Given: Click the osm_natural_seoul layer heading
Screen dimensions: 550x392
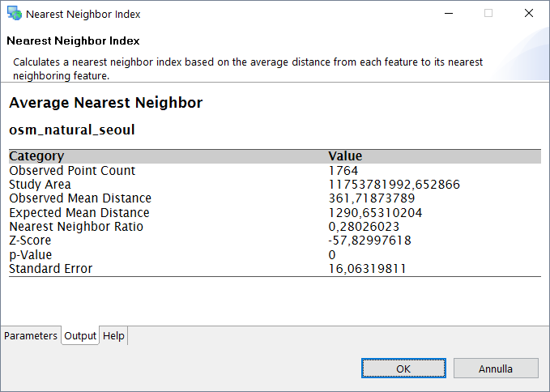Looking at the screenshot, I should 71,130.
